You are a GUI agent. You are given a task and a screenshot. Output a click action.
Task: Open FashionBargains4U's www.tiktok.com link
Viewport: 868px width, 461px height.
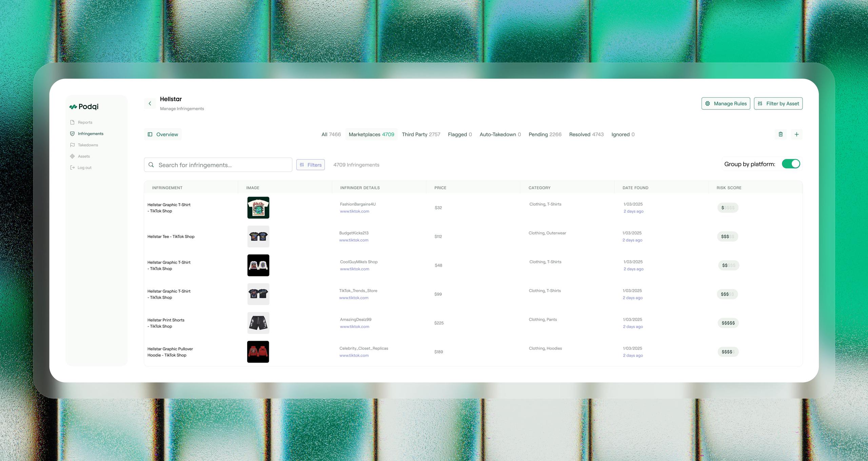click(354, 211)
